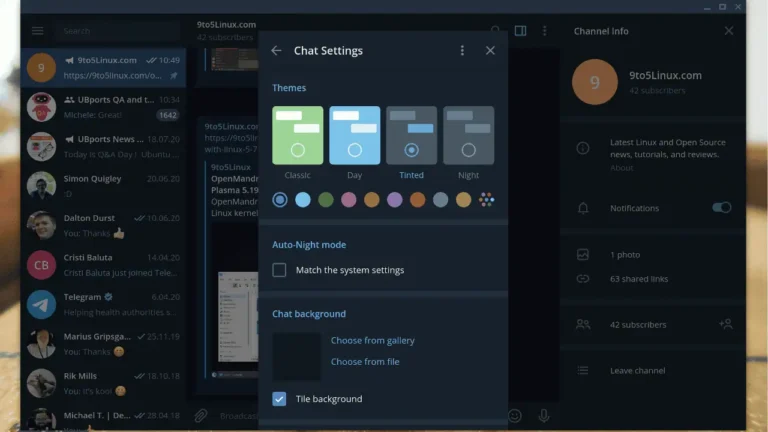768x432 pixels.
Task: Pick the green accent color
Action: coord(326,200)
